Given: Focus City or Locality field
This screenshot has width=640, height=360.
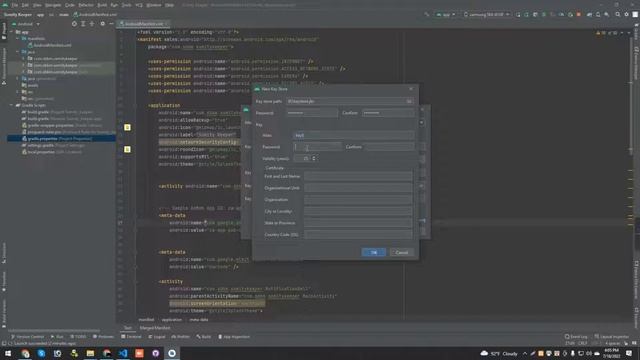Looking at the screenshot, I should click(x=358, y=211).
